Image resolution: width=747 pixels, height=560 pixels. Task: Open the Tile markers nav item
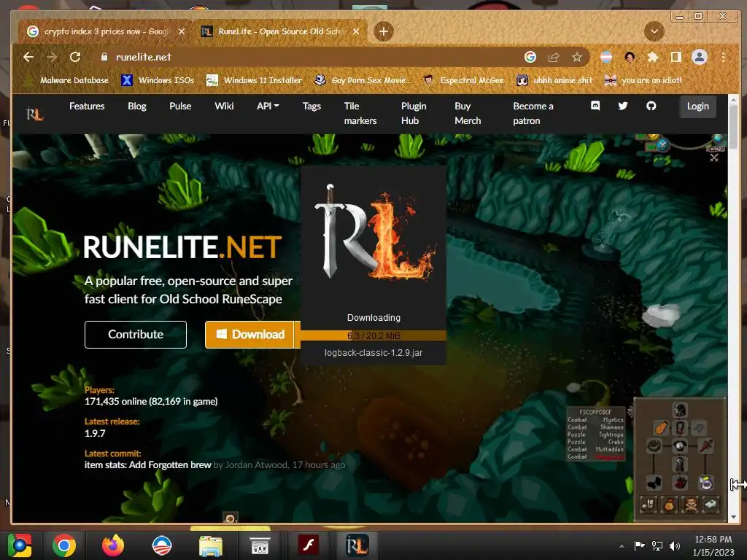pos(360,113)
